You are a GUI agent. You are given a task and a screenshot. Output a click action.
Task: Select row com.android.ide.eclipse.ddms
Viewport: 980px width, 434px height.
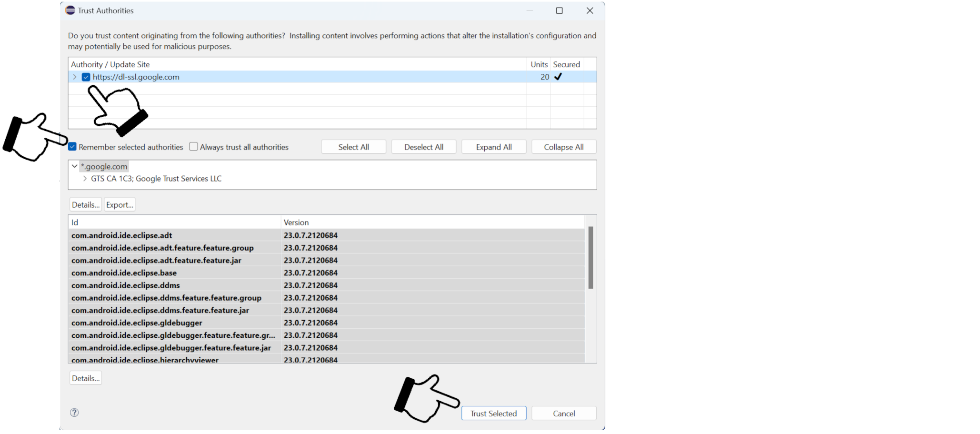tap(326, 285)
